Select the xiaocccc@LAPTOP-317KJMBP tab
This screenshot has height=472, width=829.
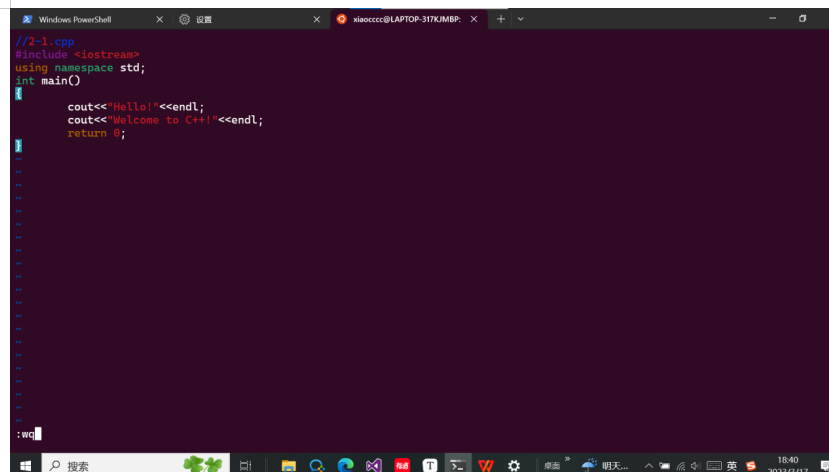point(408,20)
